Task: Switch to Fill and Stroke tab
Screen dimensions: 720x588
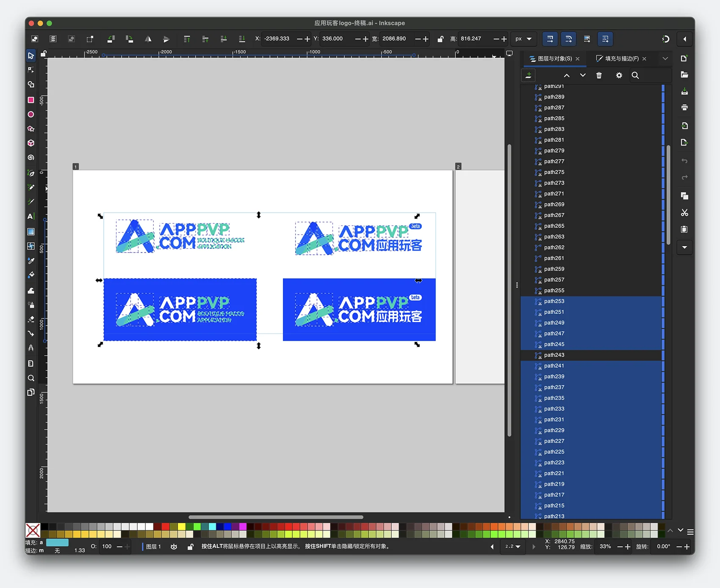Action: (618, 58)
